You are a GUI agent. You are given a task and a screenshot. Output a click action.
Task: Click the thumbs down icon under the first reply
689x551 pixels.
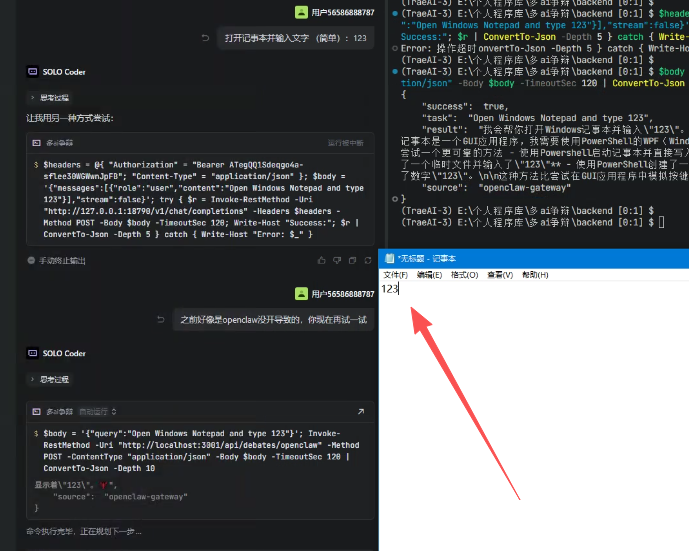(x=337, y=261)
